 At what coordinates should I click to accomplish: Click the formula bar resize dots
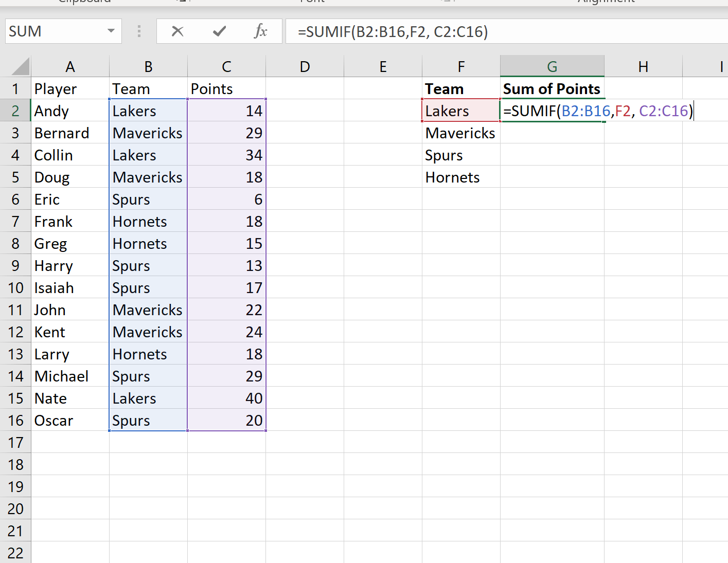[x=139, y=31]
